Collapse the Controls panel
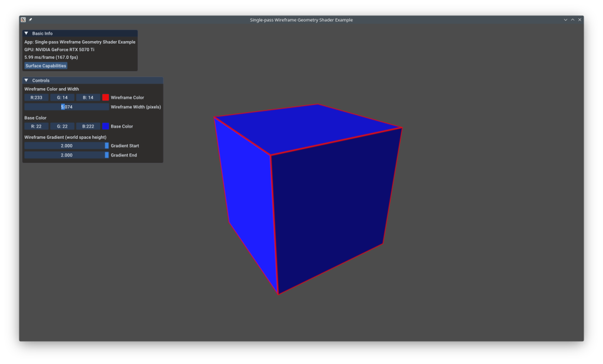The width and height of the screenshot is (603, 364). [25, 80]
